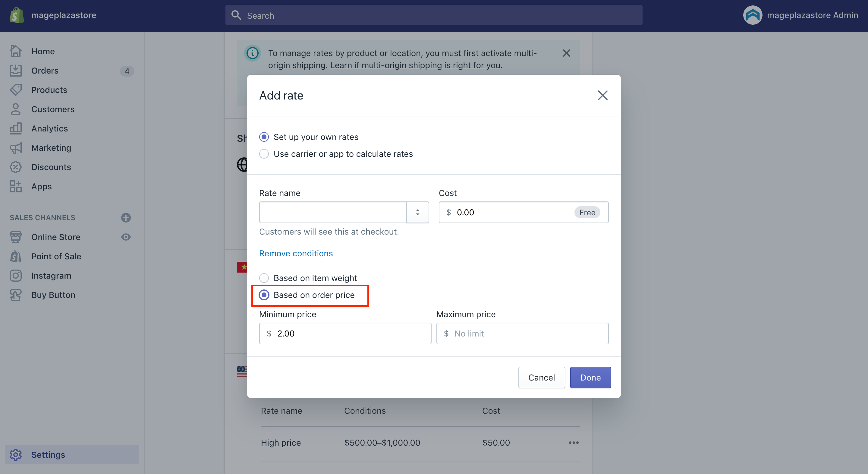
Task: Click the Remove conditions link
Action: 295,253
